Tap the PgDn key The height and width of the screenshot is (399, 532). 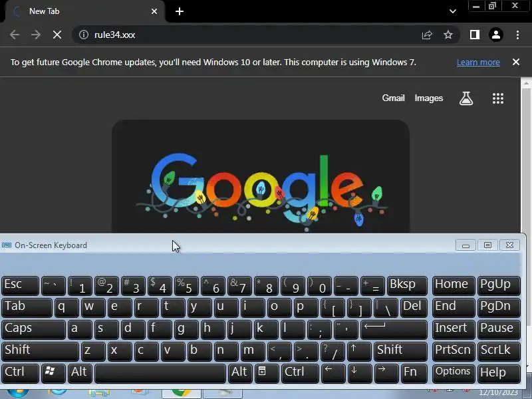point(498,307)
